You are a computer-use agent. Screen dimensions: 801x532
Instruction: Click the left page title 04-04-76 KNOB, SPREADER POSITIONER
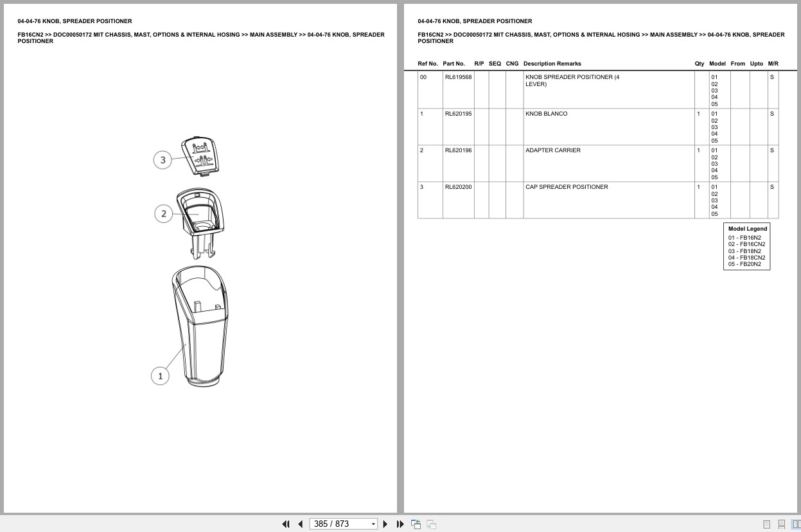click(75, 21)
